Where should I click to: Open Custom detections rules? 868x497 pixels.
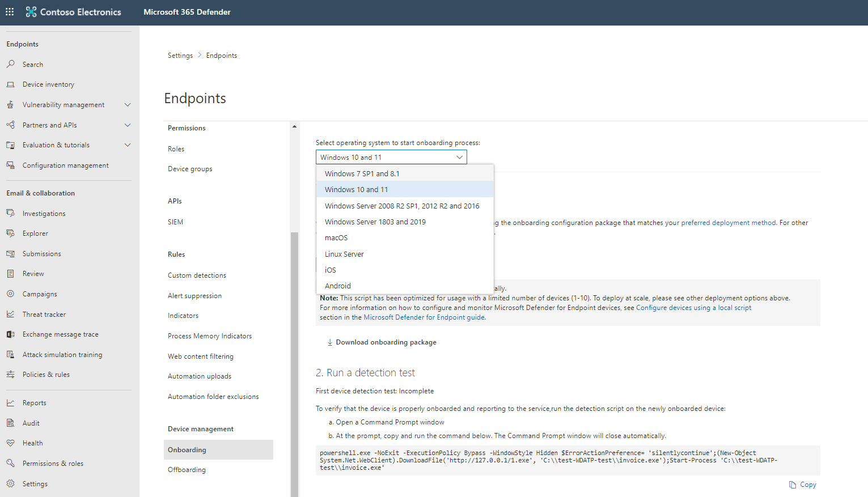197,275
